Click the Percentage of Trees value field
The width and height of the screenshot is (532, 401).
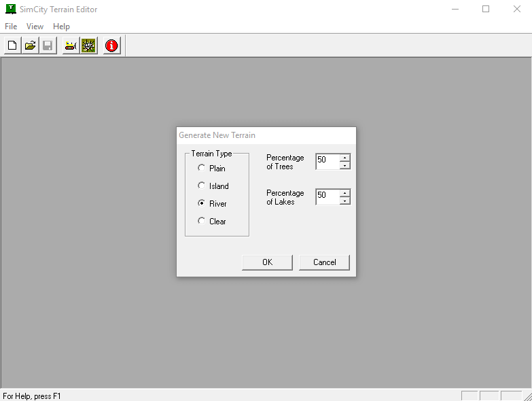[x=327, y=162]
